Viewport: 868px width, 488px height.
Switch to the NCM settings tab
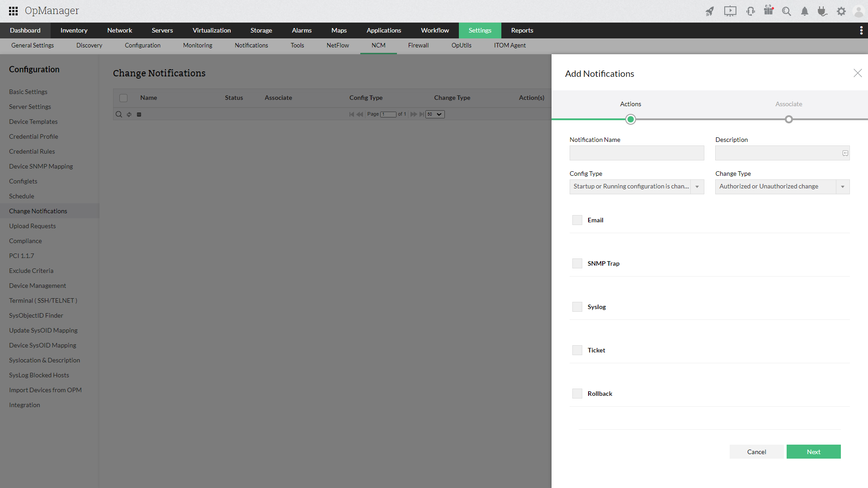pyautogui.click(x=378, y=45)
